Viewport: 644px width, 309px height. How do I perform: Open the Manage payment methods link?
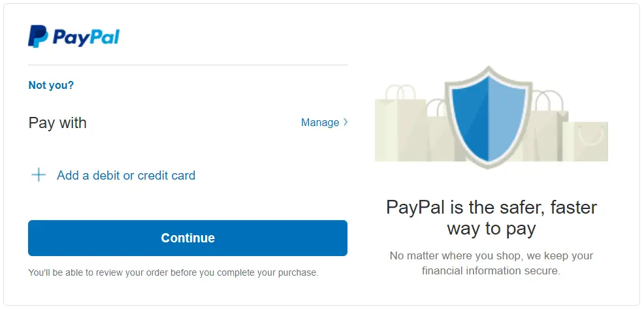(319, 122)
